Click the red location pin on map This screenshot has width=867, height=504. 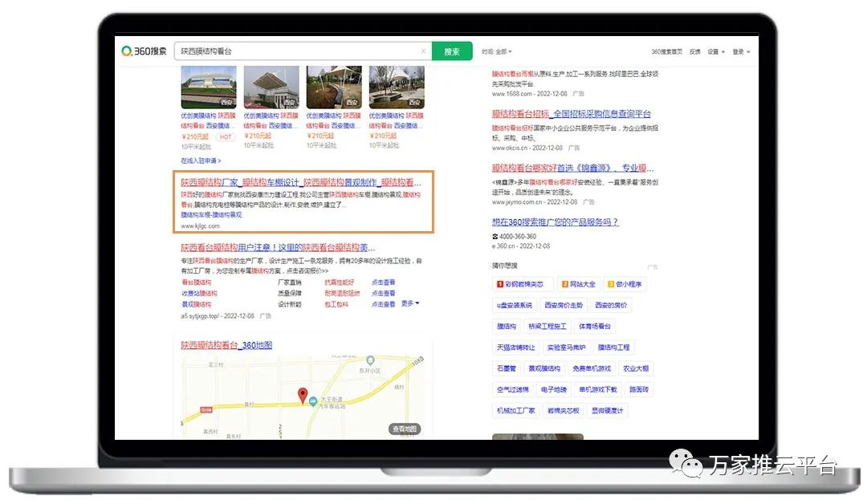(x=303, y=395)
